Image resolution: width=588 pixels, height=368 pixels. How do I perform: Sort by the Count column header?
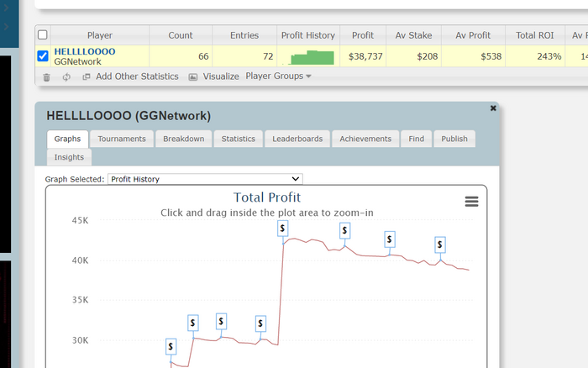point(181,35)
